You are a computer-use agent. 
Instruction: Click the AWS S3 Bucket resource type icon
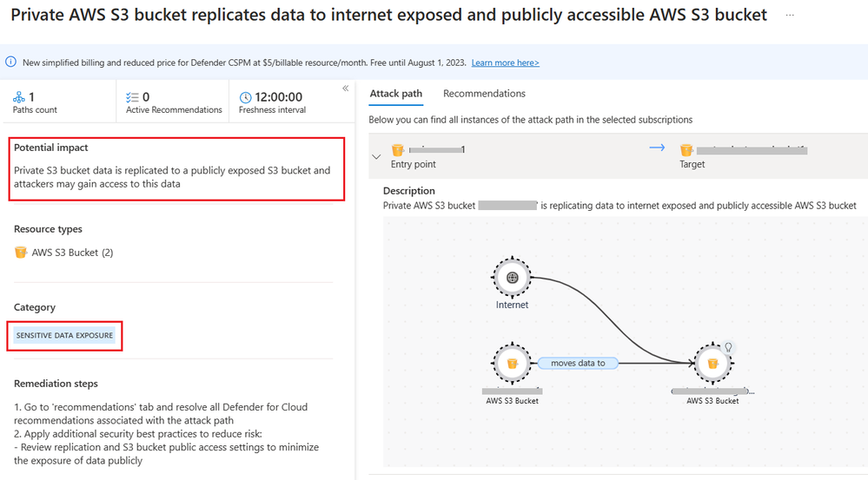(21, 253)
